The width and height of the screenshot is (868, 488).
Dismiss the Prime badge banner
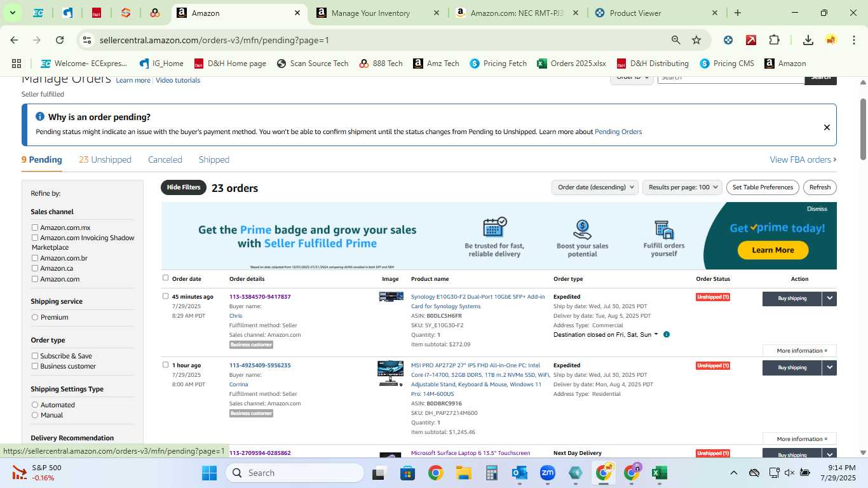click(x=817, y=209)
